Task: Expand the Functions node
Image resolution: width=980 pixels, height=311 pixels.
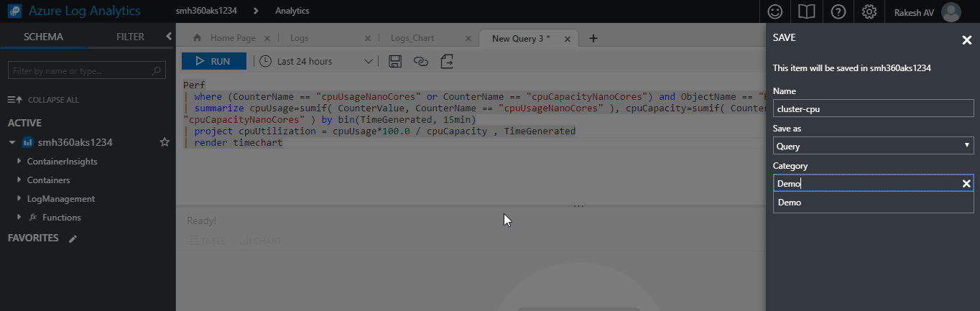Action: tap(19, 218)
